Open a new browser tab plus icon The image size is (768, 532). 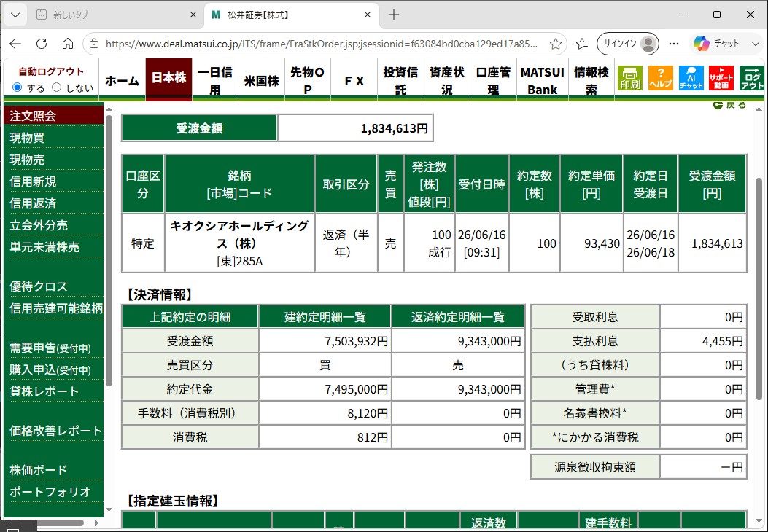394,15
